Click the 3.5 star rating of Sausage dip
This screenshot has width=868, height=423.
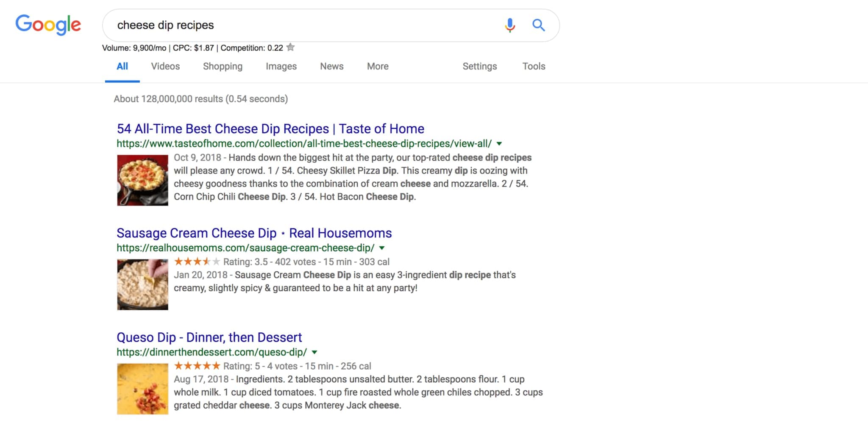[197, 262]
